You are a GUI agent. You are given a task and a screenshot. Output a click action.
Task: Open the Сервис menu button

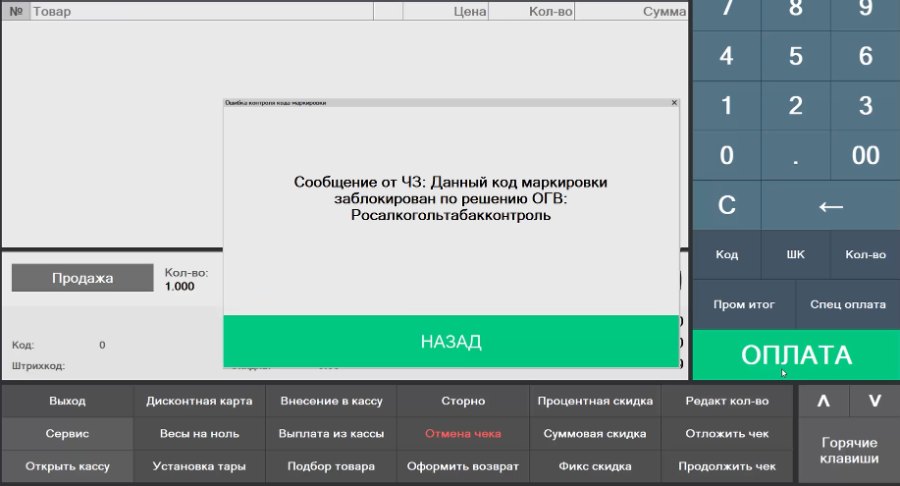67,434
